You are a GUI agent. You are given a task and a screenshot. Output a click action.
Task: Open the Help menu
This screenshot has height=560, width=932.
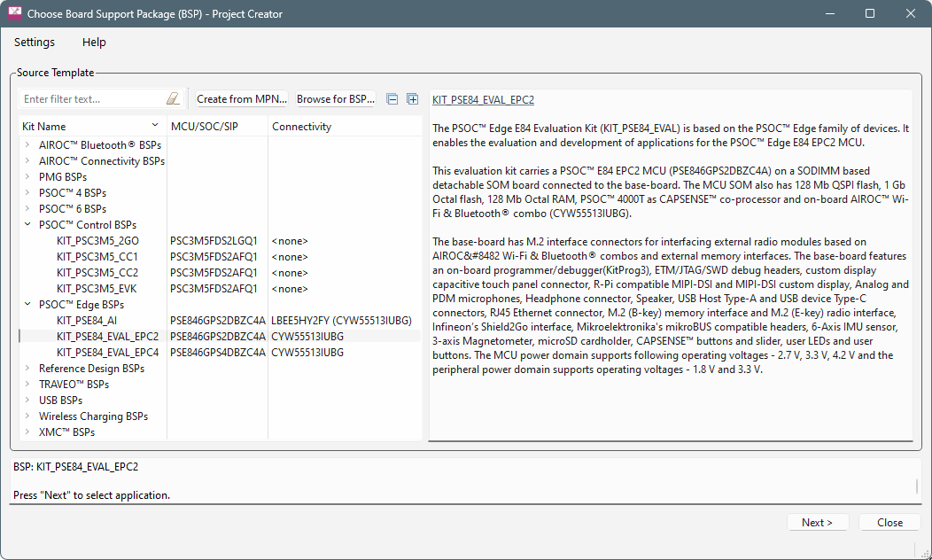tap(94, 42)
